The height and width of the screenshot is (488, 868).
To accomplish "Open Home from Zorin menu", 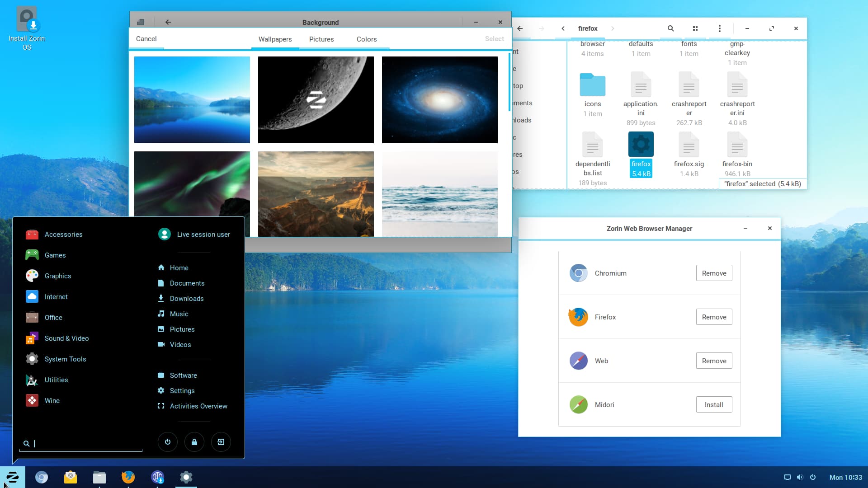I will tap(173, 268).
